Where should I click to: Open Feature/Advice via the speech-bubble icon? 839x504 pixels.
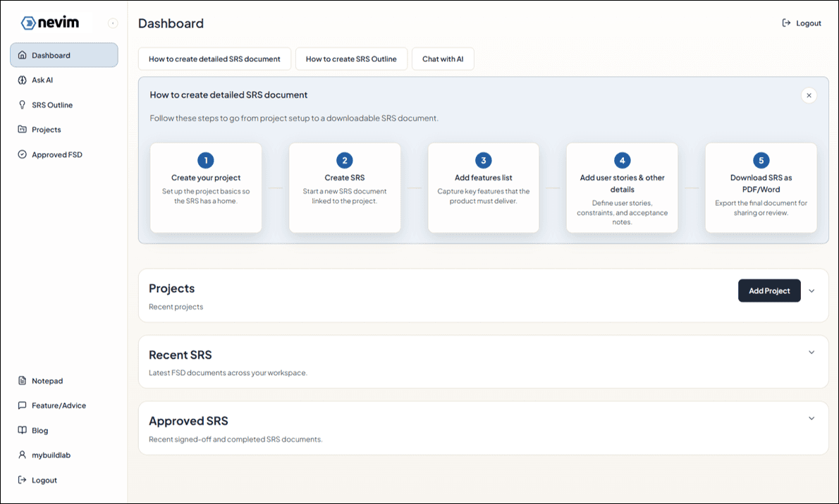coord(22,405)
